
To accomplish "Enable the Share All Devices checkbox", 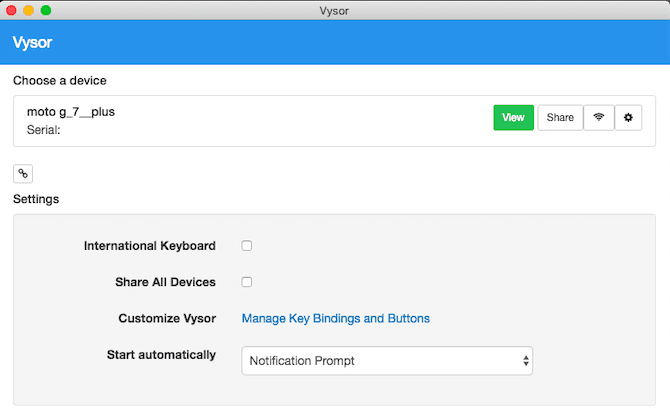I will click(x=247, y=282).
